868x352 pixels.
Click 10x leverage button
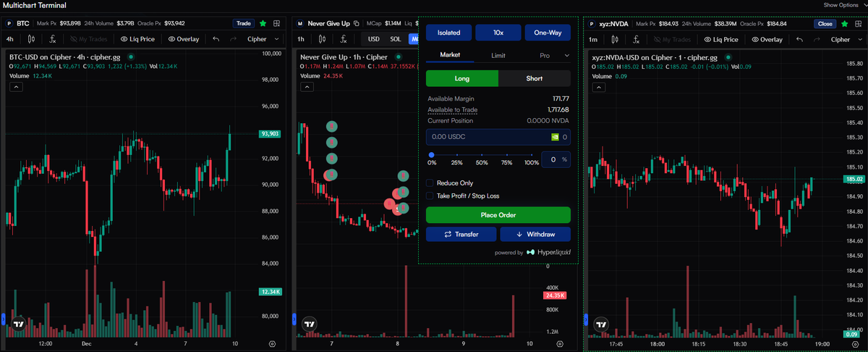coord(498,33)
